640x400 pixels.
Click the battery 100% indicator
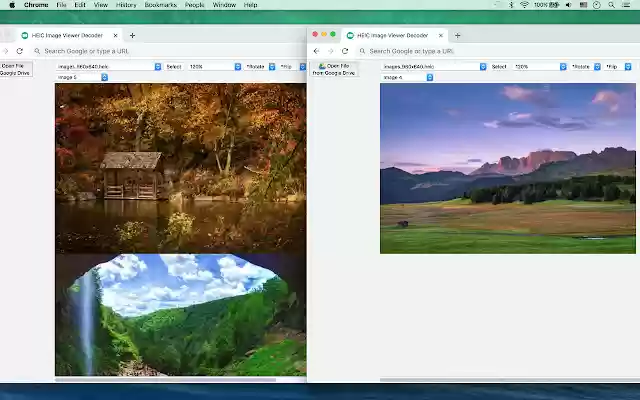pyautogui.click(x=547, y=5)
